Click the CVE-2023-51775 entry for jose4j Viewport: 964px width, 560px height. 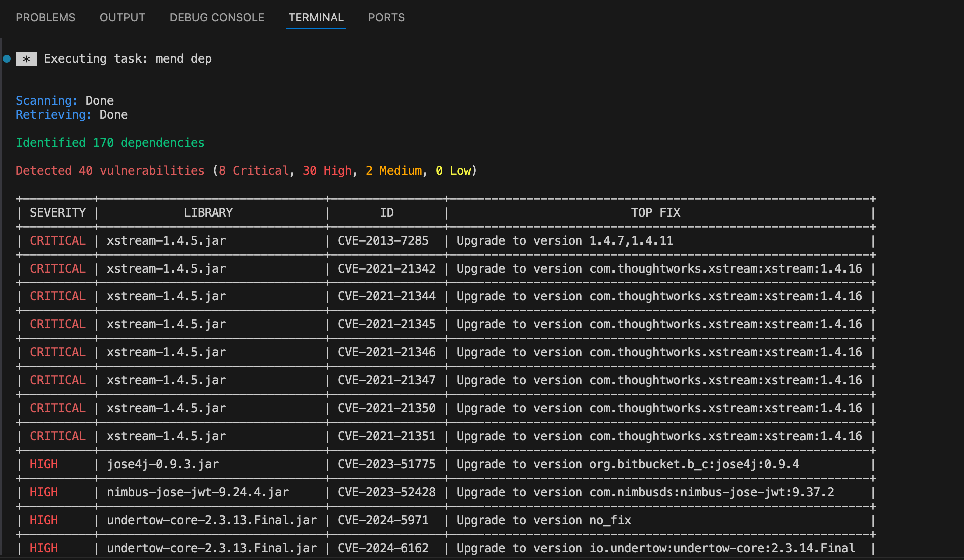click(x=385, y=464)
